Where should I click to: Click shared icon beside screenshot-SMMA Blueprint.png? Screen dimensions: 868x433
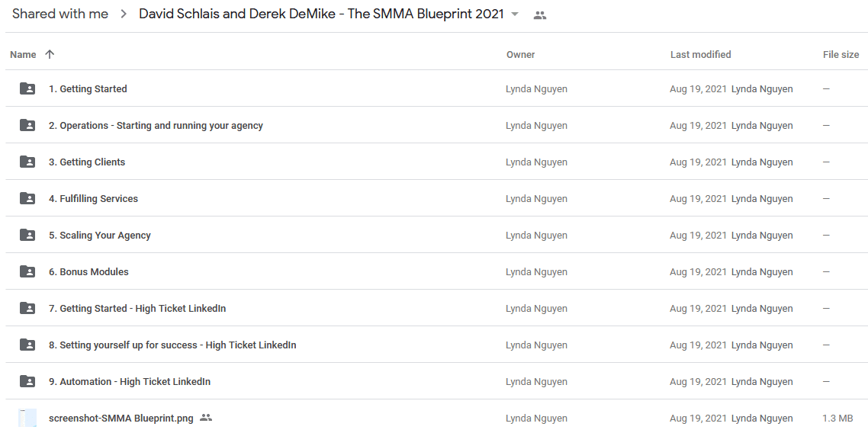coord(206,418)
